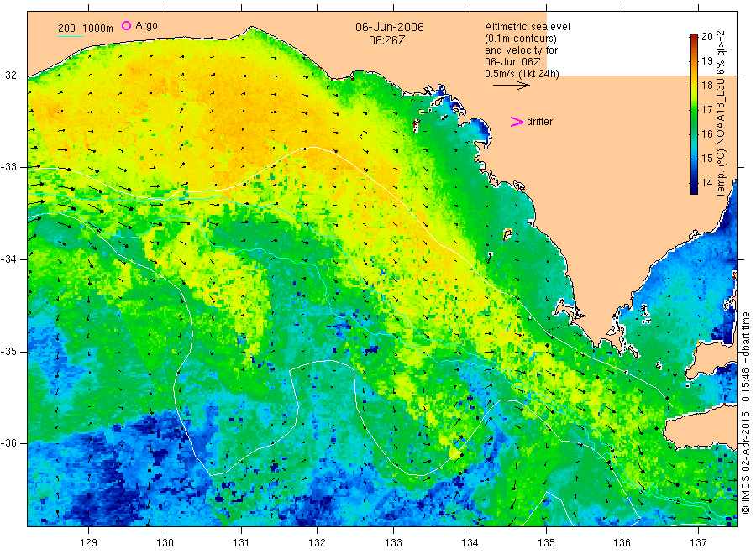Click the longitude label 134

click(x=470, y=543)
